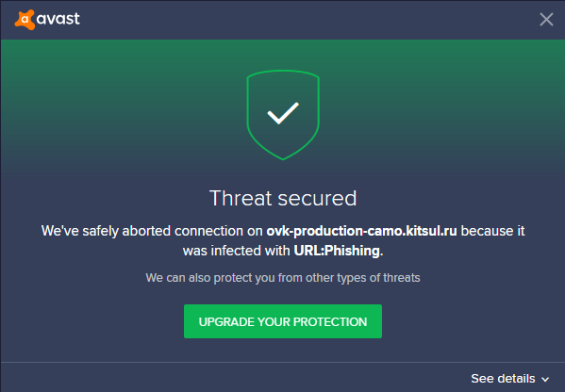This screenshot has height=392, width=565.
Task: Click the 'We can also protect you' line
Action: pyautogui.click(x=283, y=278)
